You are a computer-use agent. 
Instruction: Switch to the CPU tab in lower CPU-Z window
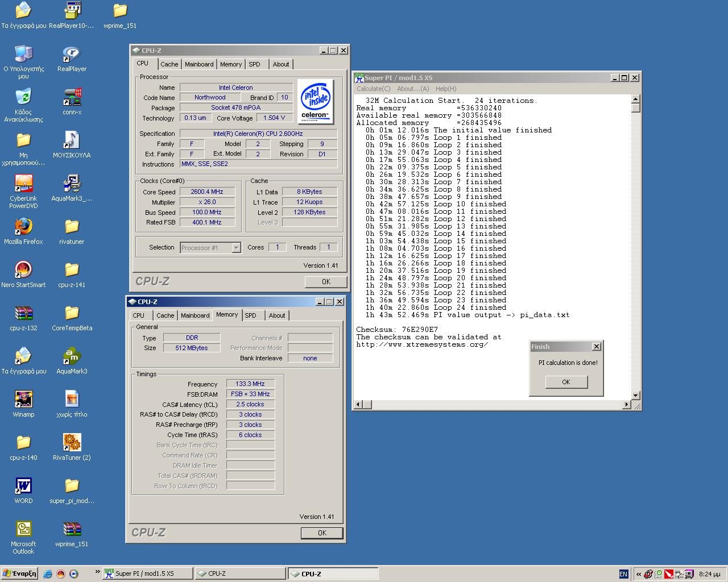(139, 315)
